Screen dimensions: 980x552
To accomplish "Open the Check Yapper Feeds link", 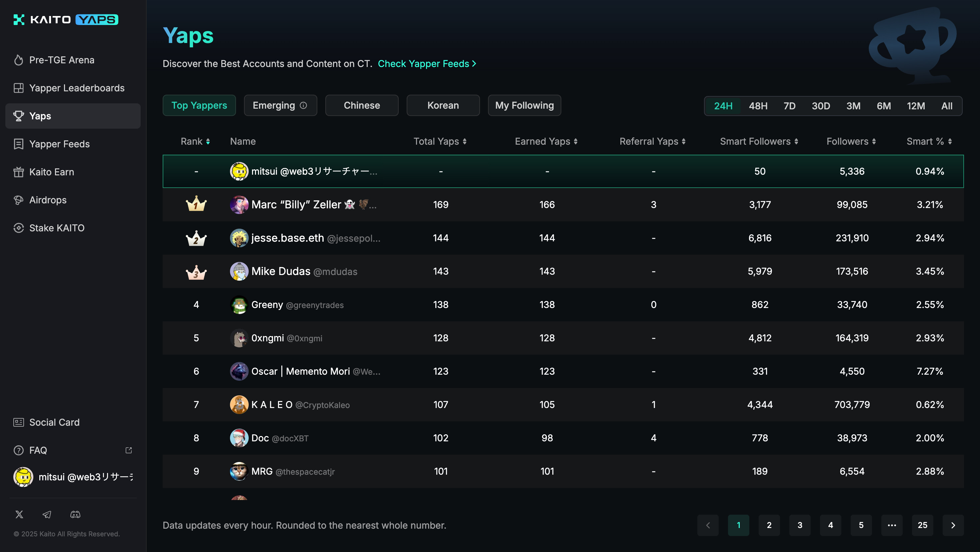I will [426, 64].
